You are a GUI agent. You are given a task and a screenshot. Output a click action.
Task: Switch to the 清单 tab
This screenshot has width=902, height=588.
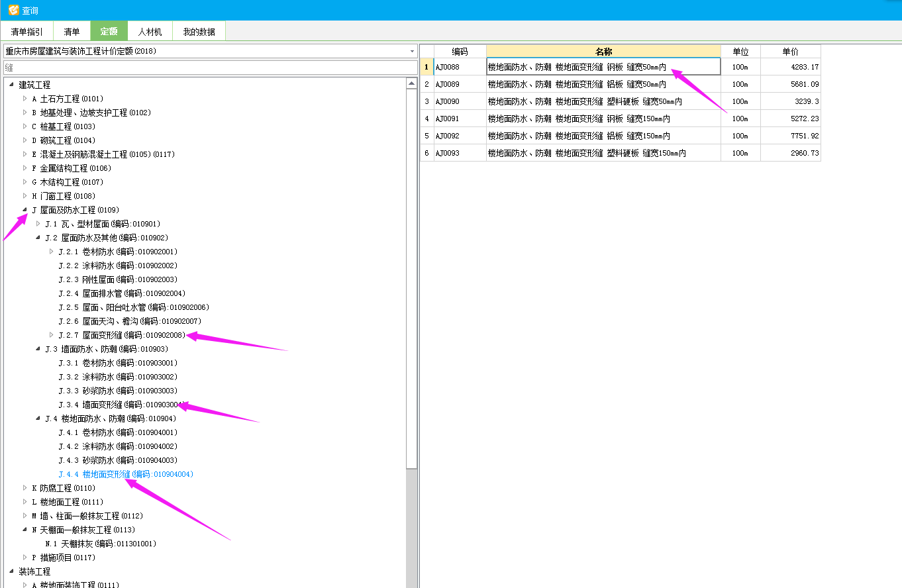72,31
